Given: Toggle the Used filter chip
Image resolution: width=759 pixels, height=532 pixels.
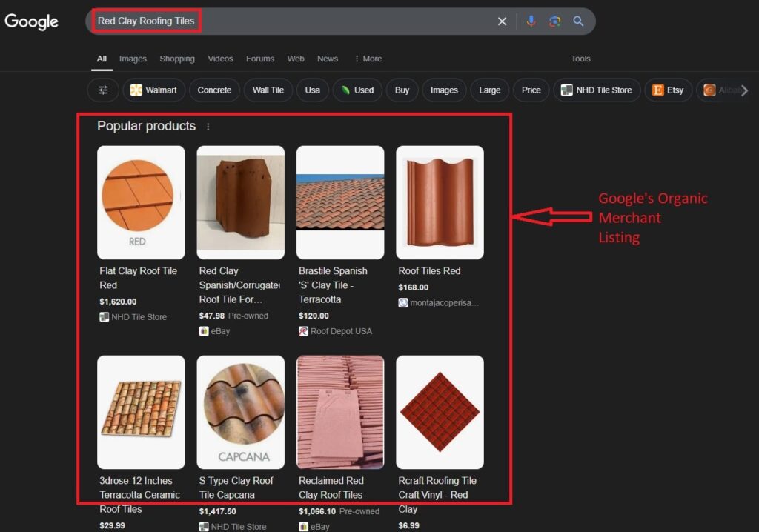Looking at the screenshot, I should tap(357, 90).
